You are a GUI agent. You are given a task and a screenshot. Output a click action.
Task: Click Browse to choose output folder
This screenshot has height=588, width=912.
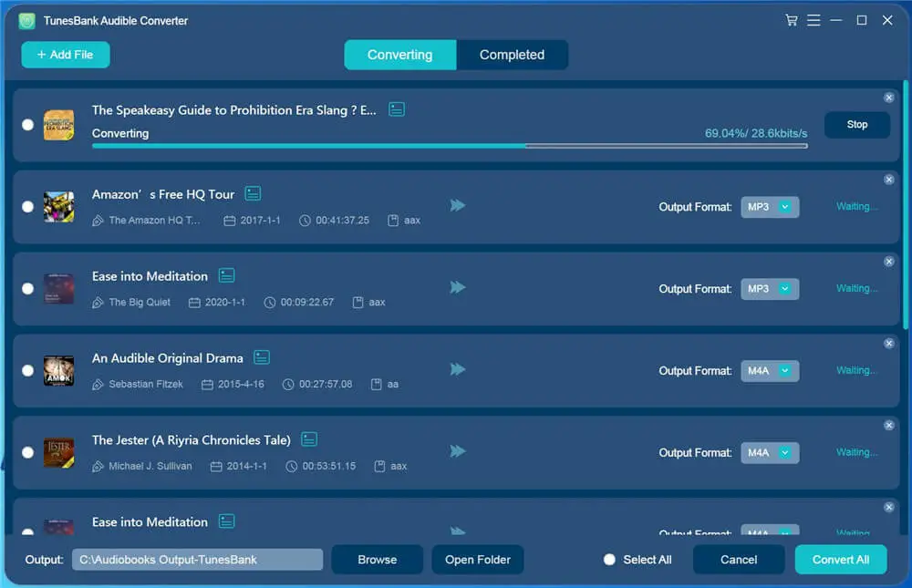pyautogui.click(x=378, y=560)
